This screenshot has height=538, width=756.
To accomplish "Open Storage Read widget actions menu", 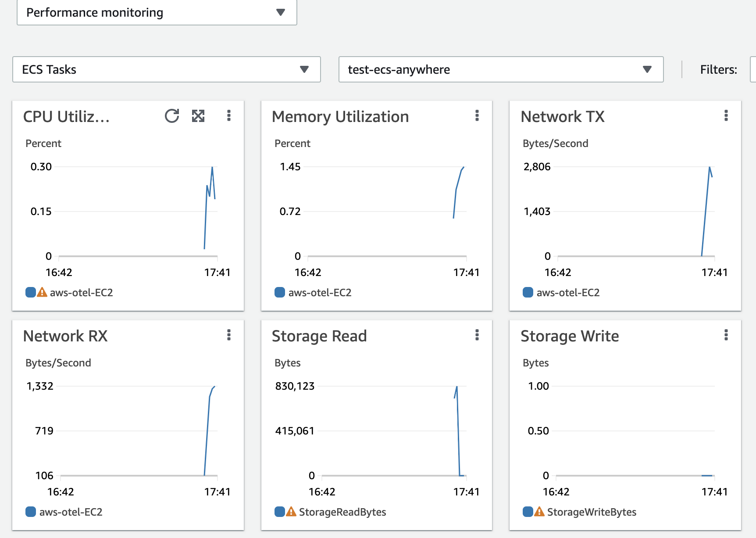I will point(477,335).
